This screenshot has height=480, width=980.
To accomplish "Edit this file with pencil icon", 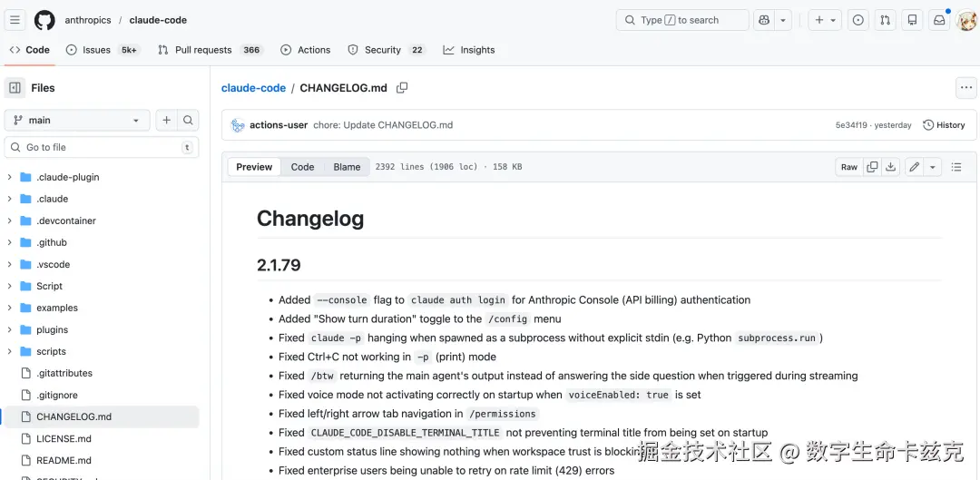I will click(x=915, y=167).
